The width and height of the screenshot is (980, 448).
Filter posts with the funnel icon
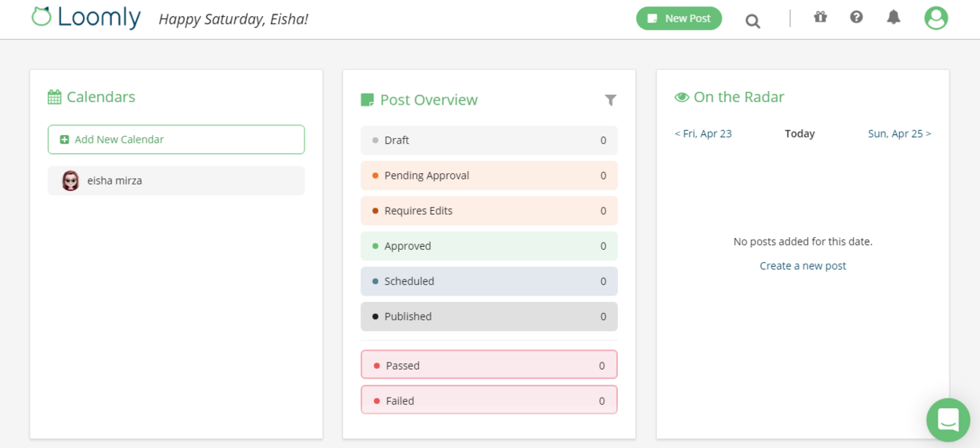coord(611,100)
